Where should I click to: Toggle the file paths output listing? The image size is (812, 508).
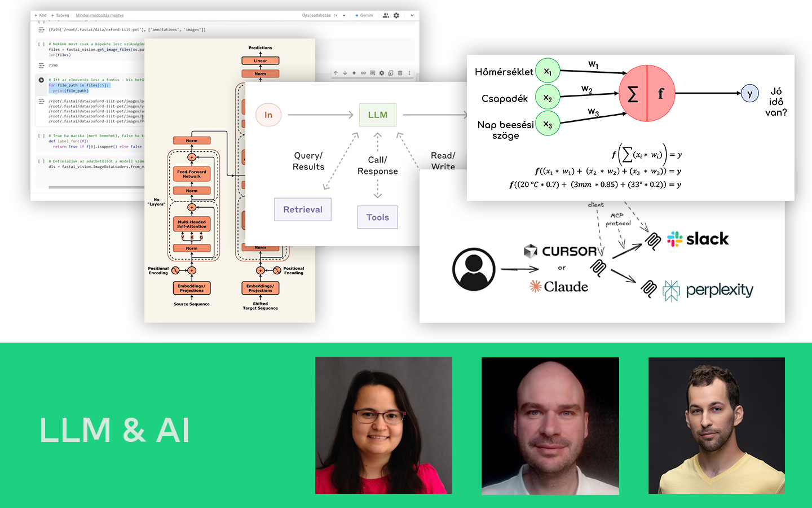pos(41,102)
